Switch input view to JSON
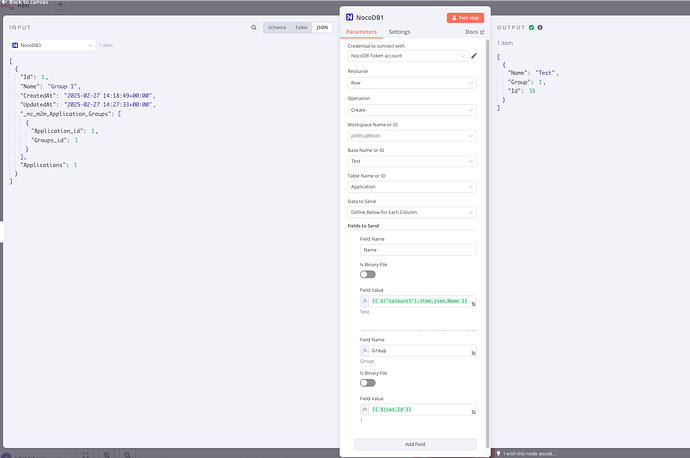 click(322, 27)
